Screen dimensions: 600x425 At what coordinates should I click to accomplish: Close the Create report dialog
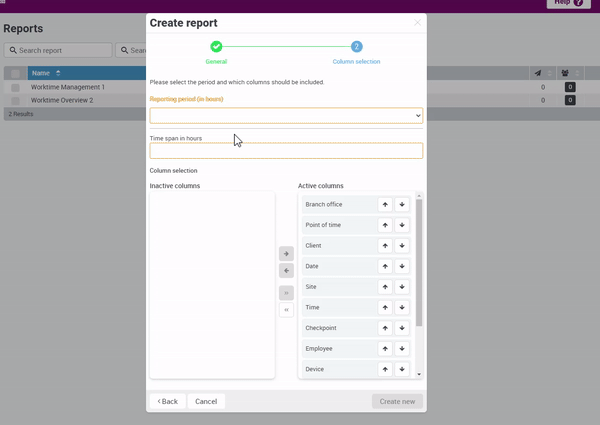pyautogui.click(x=417, y=23)
